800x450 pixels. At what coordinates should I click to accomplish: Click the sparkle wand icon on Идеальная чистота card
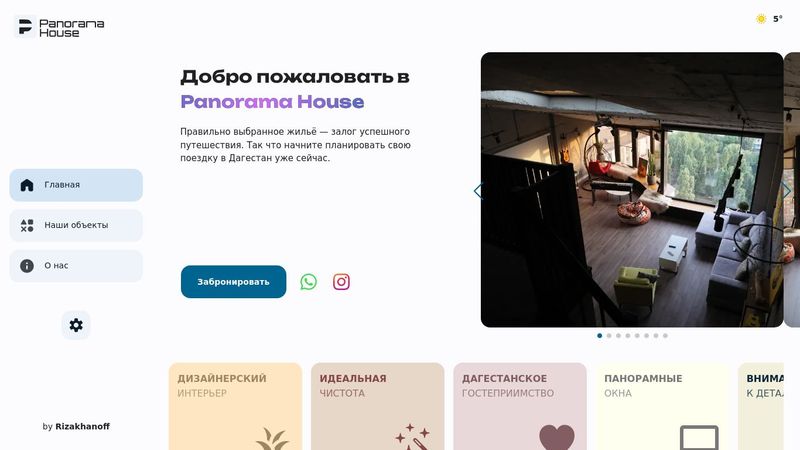[412, 437]
